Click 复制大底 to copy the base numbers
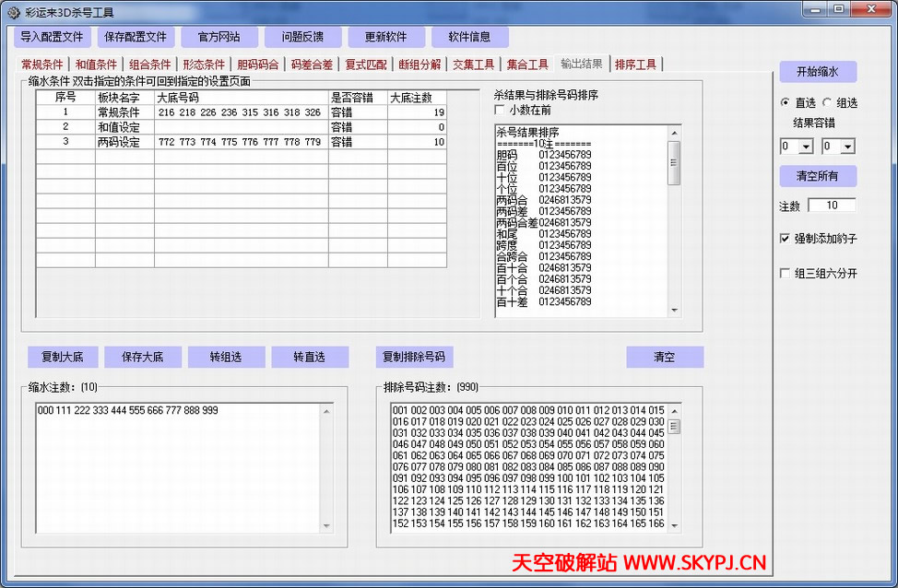This screenshot has height=588, width=898. pos(62,357)
